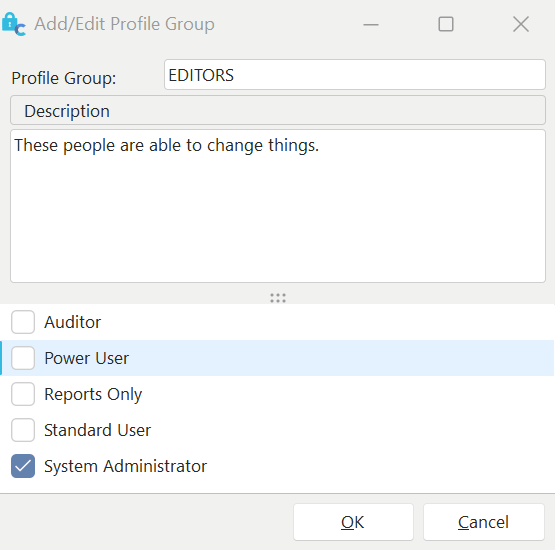This screenshot has height=550, width=555.
Task: Uncheck the System Administrator checkbox
Action: tap(23, 466)
